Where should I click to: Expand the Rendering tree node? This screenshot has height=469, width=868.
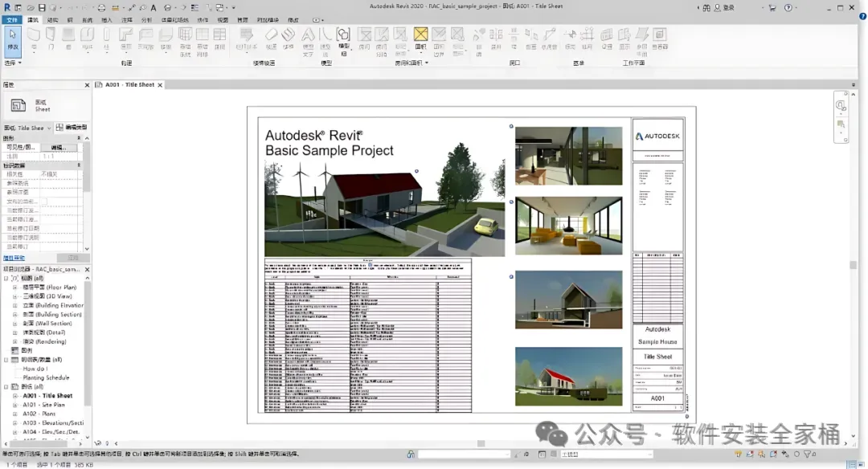15,342
